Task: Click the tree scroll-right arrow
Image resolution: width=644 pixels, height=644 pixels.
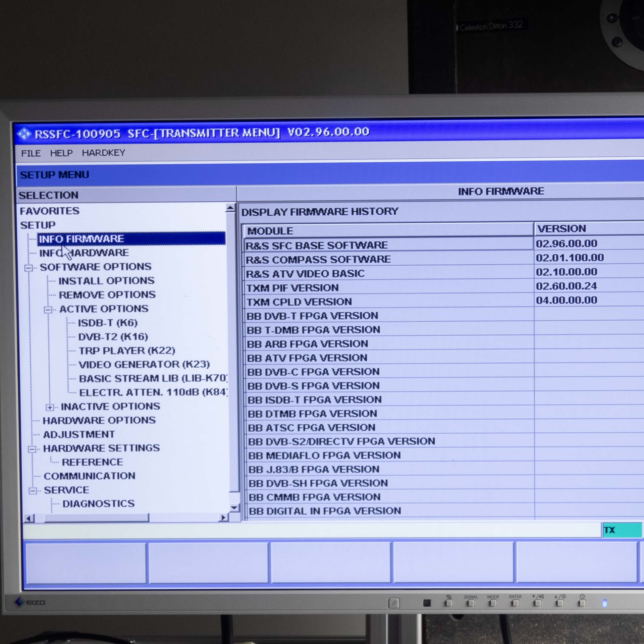Action: point(223,518)
